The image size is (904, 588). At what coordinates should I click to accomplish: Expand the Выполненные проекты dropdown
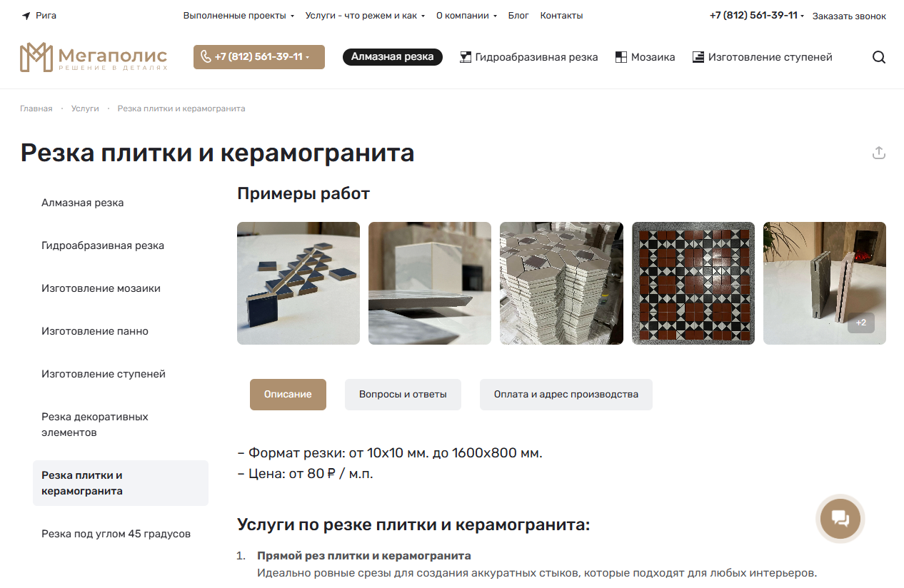click(x=238, y=16)
